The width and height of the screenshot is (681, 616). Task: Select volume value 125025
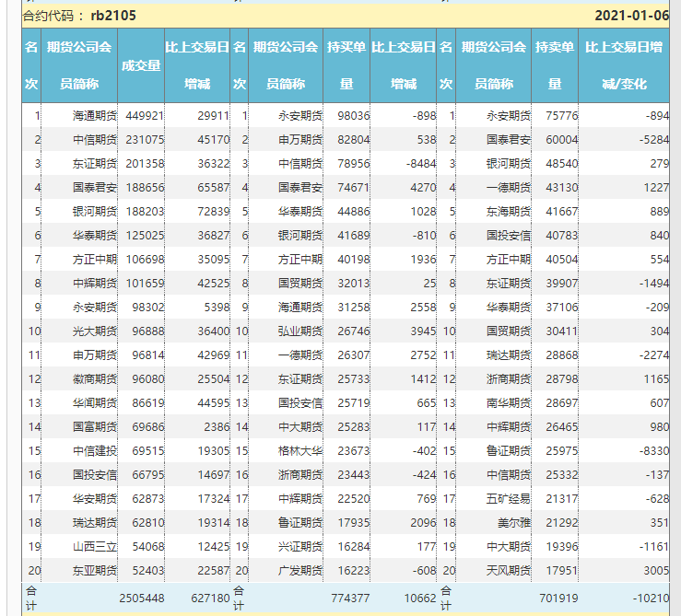pyautogui.click(x=145, y=236)
